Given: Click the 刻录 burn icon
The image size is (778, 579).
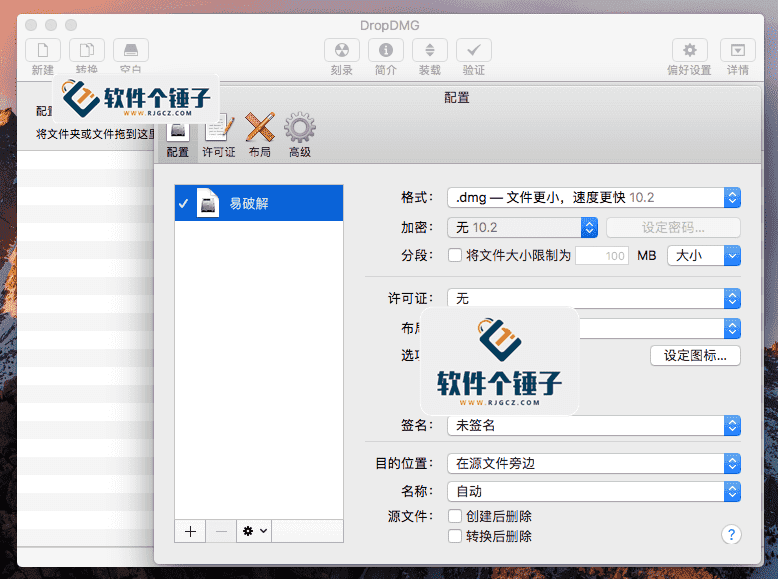Looking at the screenshot, I should pos(342,50).
